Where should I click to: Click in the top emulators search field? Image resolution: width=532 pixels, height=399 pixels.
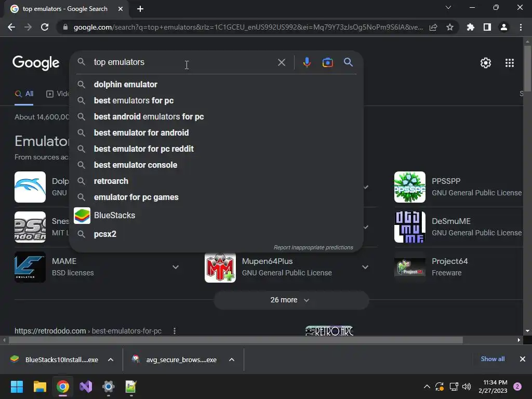[183, 62]
